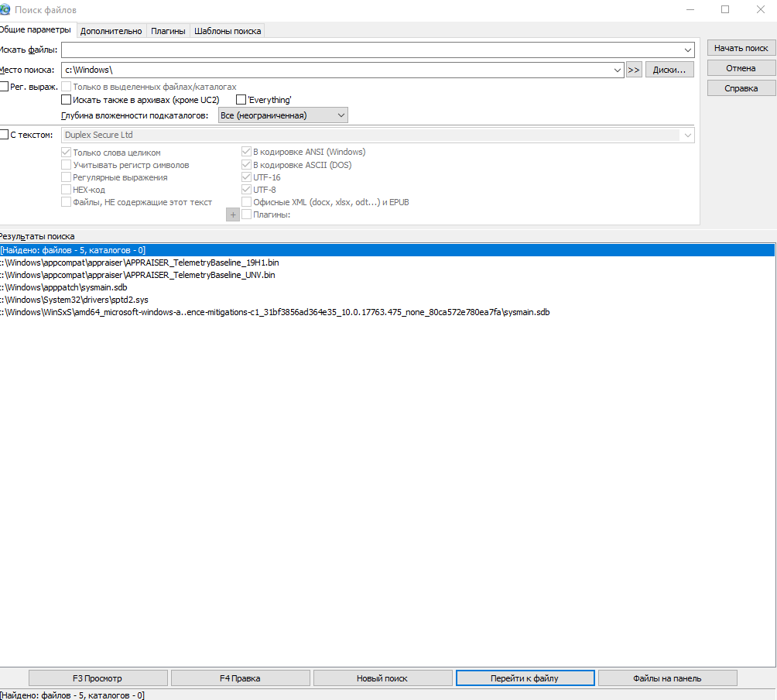Viewport: 777px width, 700px height.
Task: Open the Шаблоны поиска tab
Action: [x=228, y=31]
